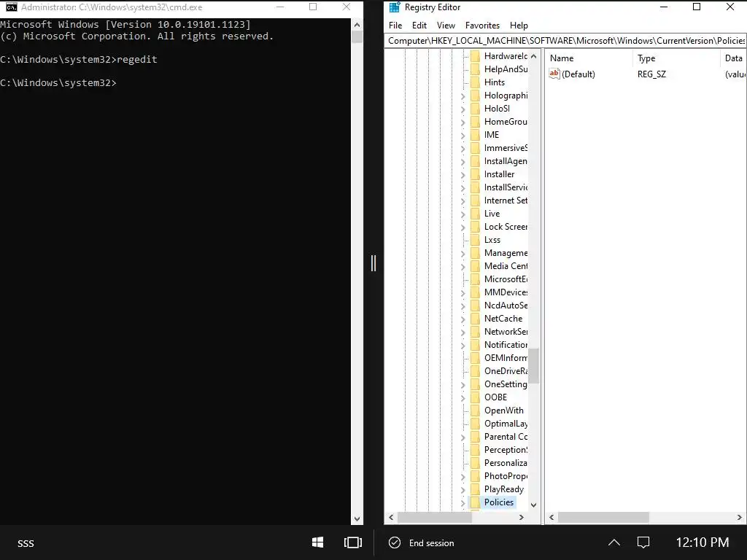Select the Notifications folder icon
The height and width of the screenshot is (560, 747).
point(475,345)
